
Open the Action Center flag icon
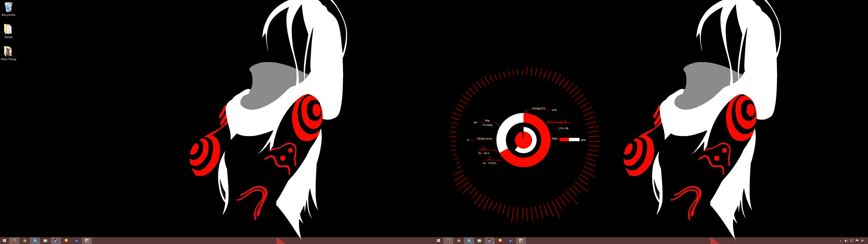tap(857, 241)
